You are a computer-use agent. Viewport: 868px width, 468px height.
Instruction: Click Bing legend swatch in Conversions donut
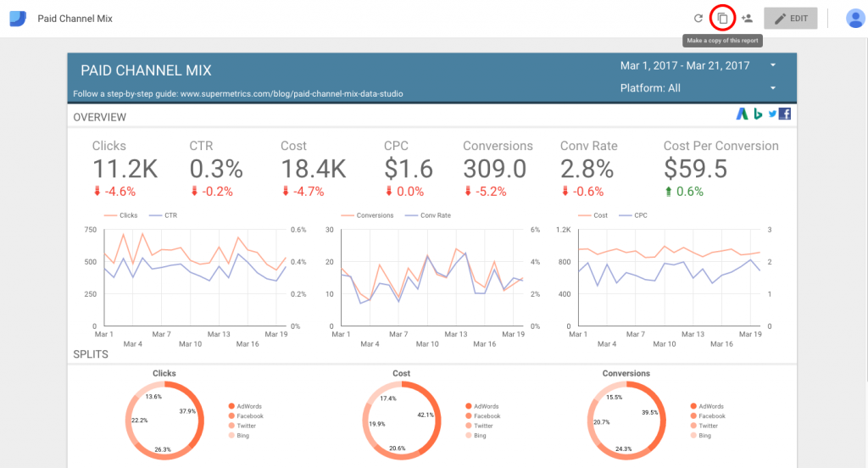click(694, 435)
